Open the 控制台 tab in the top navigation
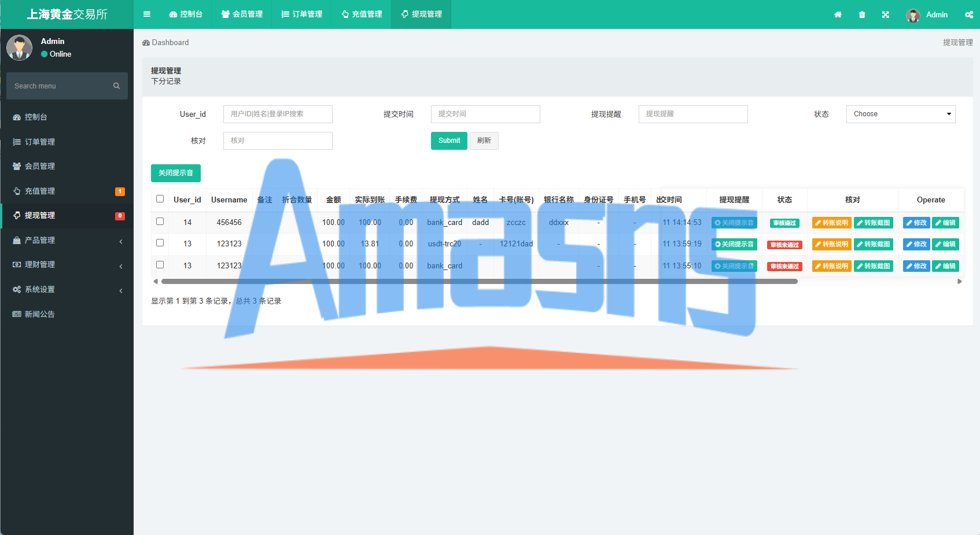Viewport: 980px width, 535px height. click(186, 14)
